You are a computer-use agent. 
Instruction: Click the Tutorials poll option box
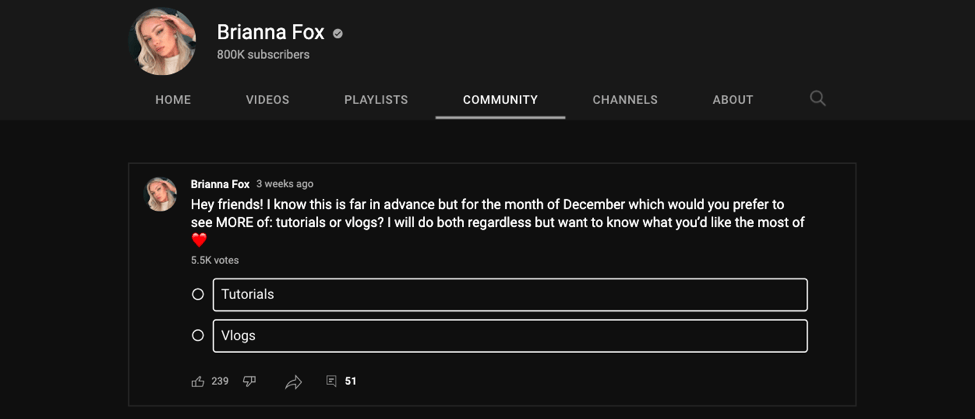point(510,295)
